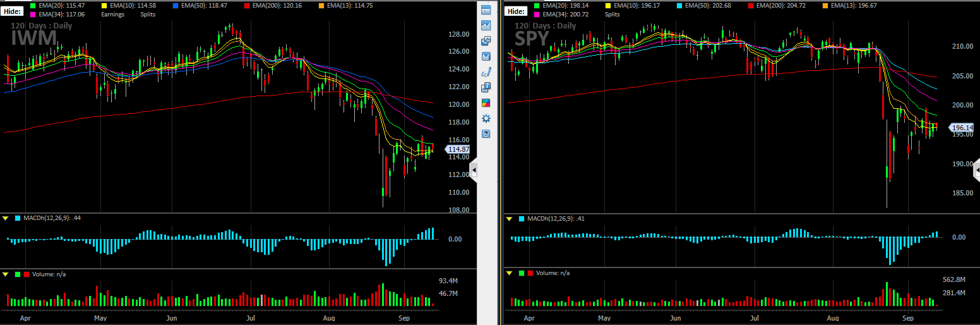Image resolution: width=980 pixels, height=325 pixels.
Task: Click 205.00 on SPY price axis
Action: (962, 76)
